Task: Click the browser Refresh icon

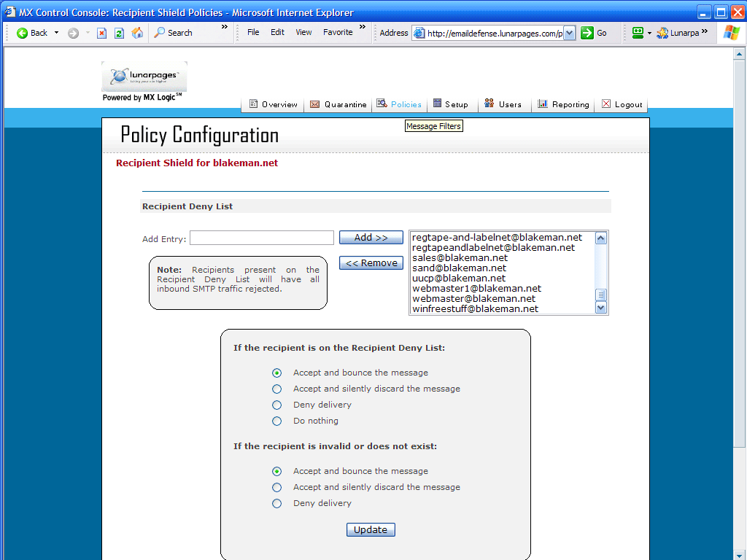Action: pyautogui.click(x=119, y=33)
